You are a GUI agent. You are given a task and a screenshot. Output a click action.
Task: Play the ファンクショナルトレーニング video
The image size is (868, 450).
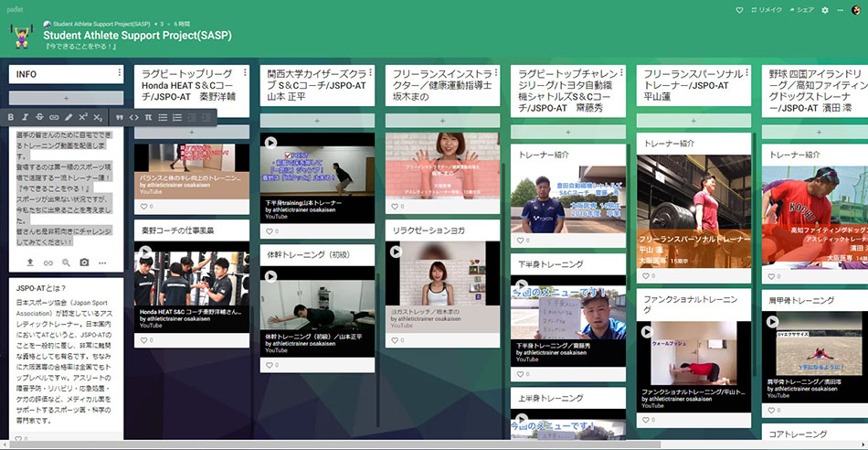(x=647, y=331)
